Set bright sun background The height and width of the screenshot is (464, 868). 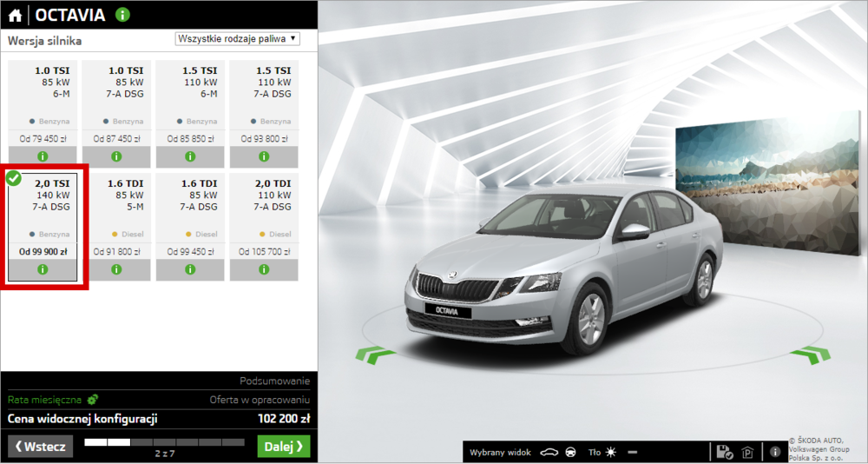(611, 453)
